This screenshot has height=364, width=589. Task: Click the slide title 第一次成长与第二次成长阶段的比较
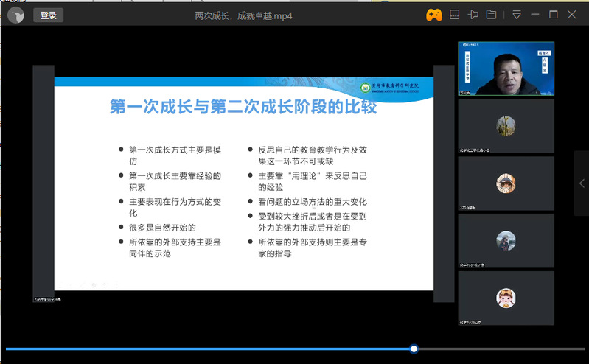[x=243, y=108]
